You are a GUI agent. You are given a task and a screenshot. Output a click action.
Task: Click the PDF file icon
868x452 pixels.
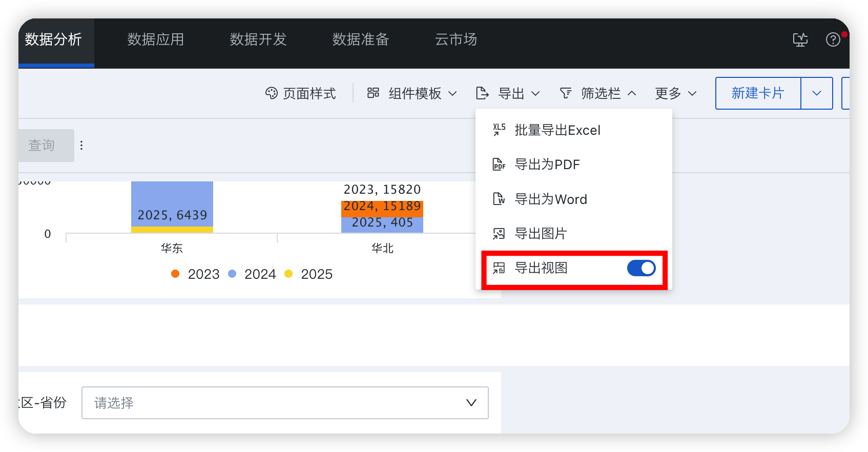(x=499, y=165)
